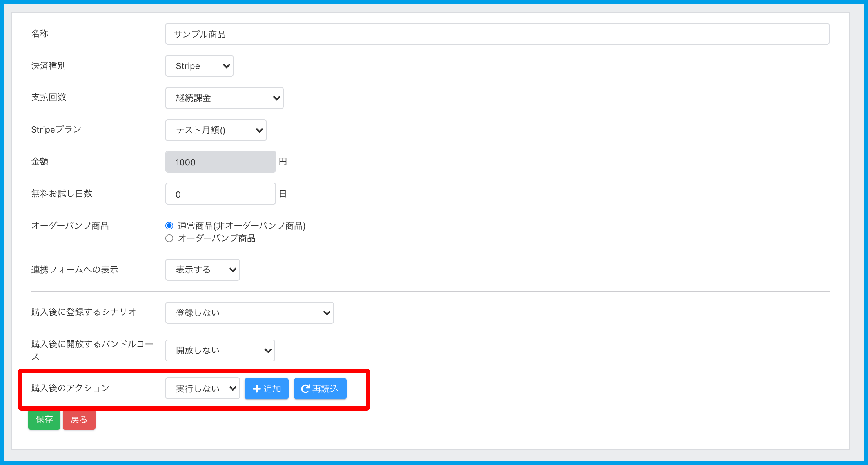Expand the 開放しない bundle course dropdown
The image size is (868, 465).
point(220,351)
